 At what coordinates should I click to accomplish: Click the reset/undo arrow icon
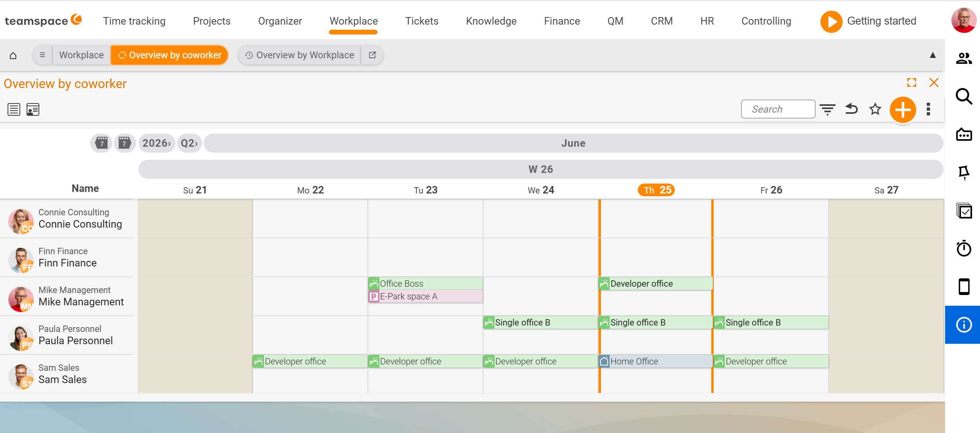point(851,109)
